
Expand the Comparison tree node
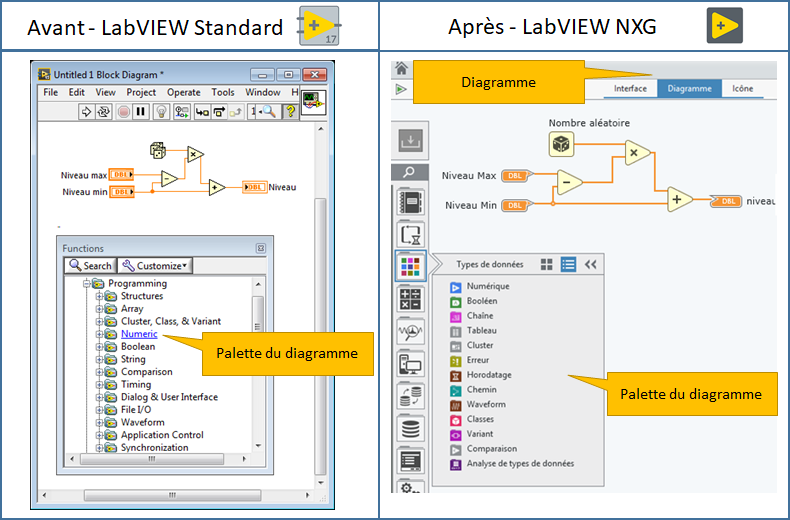coord(99,372)
